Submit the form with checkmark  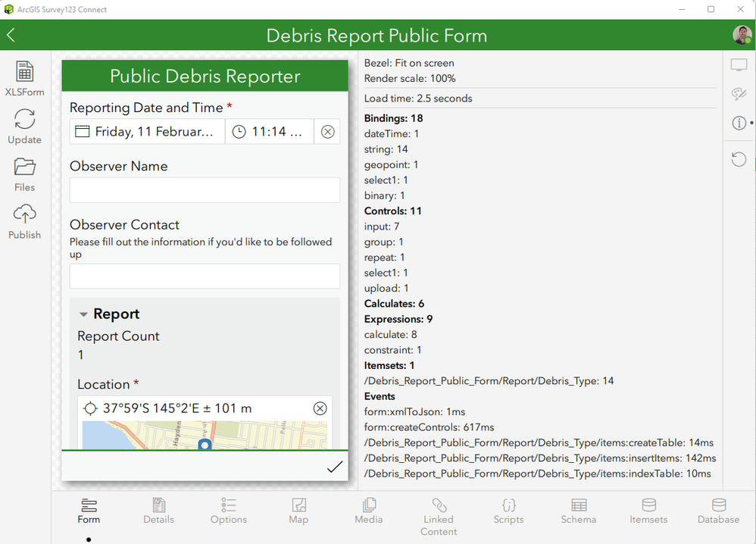coord(335,467)
